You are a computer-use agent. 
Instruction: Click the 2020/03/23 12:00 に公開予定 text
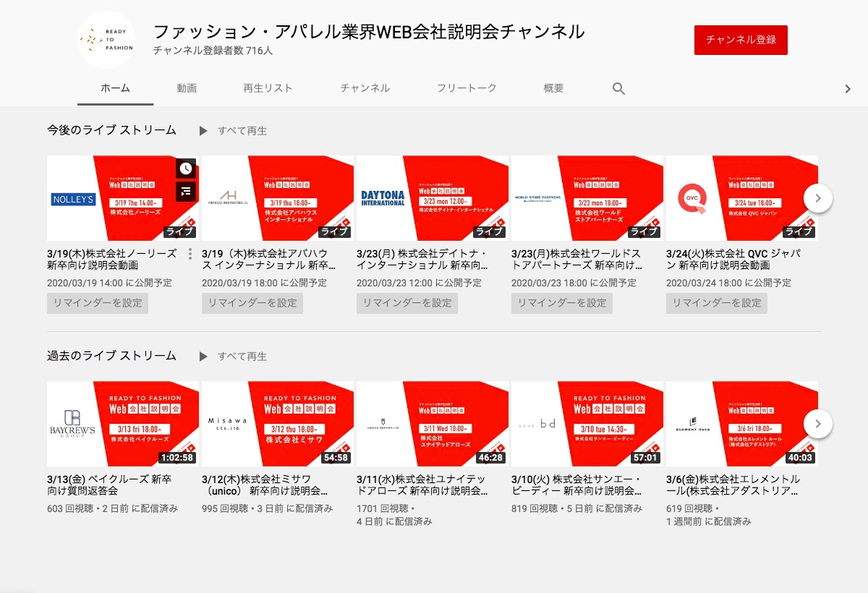click(x=419, y=283)
